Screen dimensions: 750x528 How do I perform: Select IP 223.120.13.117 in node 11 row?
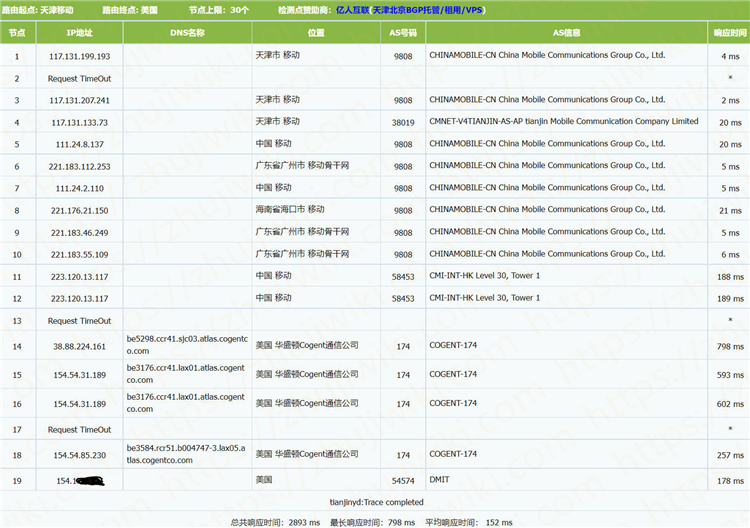(79, 277)
